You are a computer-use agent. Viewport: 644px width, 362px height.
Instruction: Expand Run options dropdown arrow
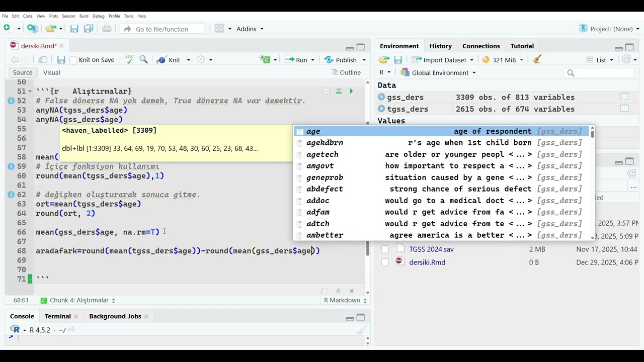[312, 60]
